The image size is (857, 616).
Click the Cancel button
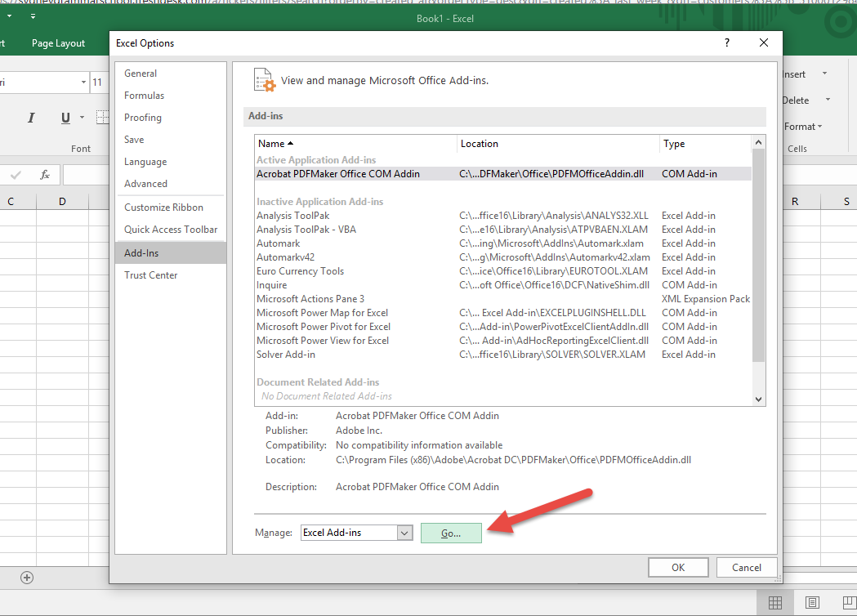pos(746,567)
